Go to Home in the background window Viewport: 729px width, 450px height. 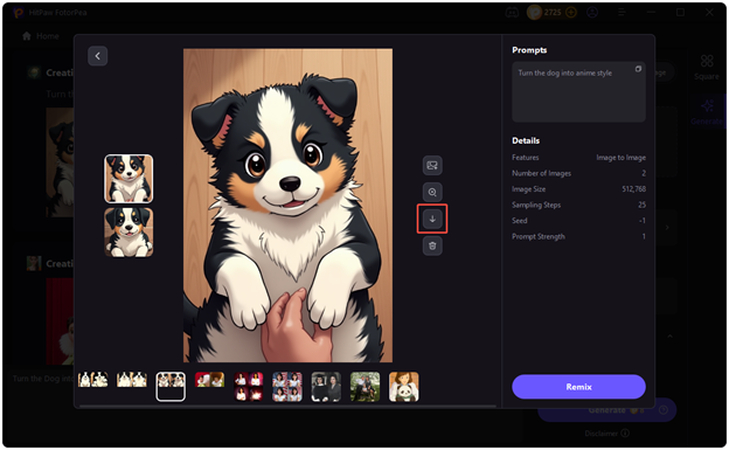point(40,36)
